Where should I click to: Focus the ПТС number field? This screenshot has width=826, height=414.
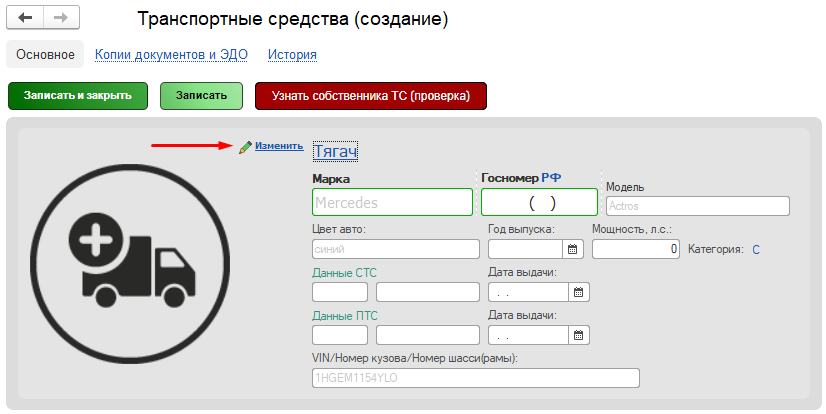428,335
